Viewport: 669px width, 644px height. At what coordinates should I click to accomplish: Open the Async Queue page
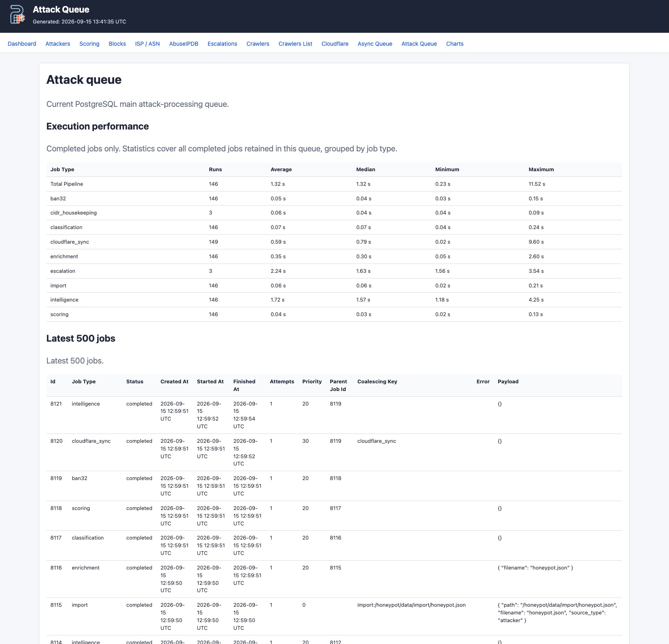pos(375,44)
